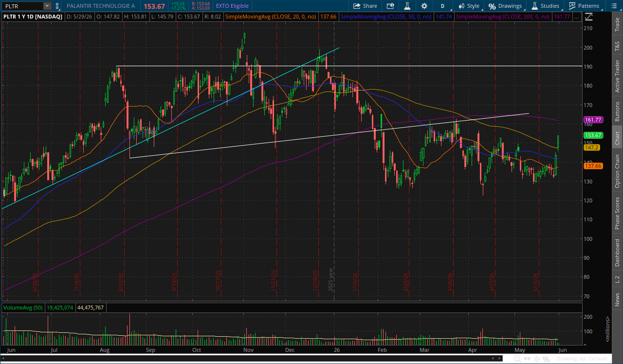Click the symbol link clipboard icon

[x=58, y=6]
